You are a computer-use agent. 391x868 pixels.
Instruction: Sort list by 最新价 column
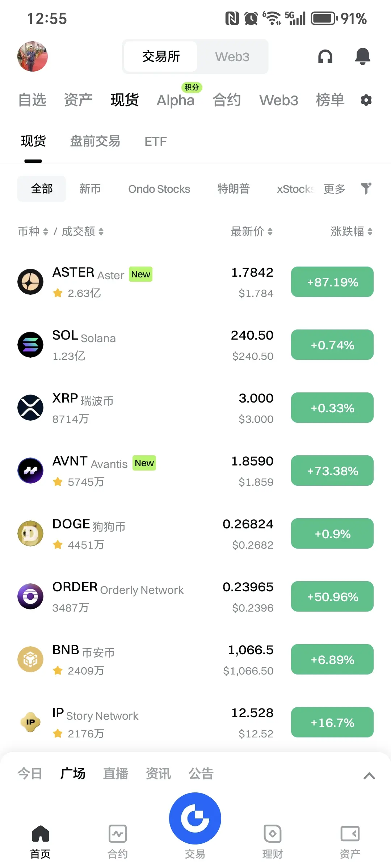point(252,231)
